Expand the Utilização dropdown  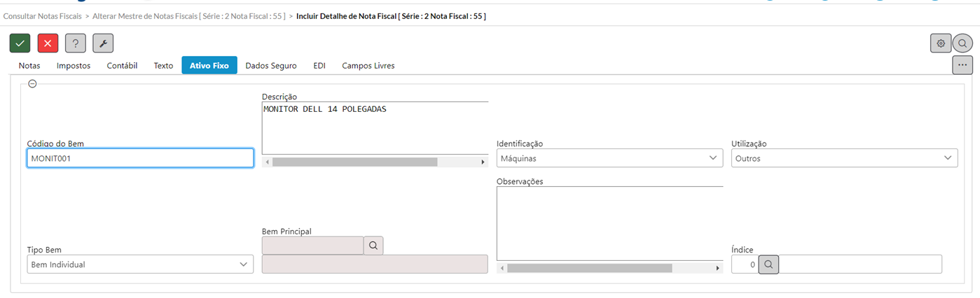pyautogui.click(x=844, y=158)
